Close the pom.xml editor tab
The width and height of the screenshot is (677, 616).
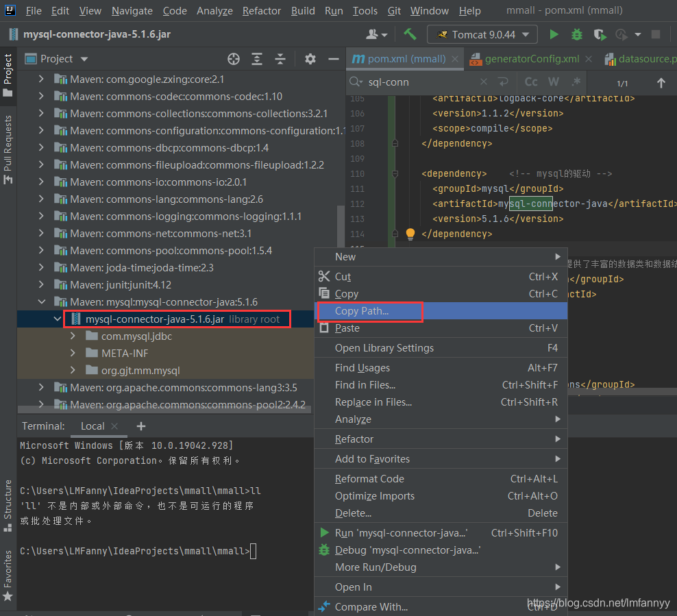[x=455, y=59]
